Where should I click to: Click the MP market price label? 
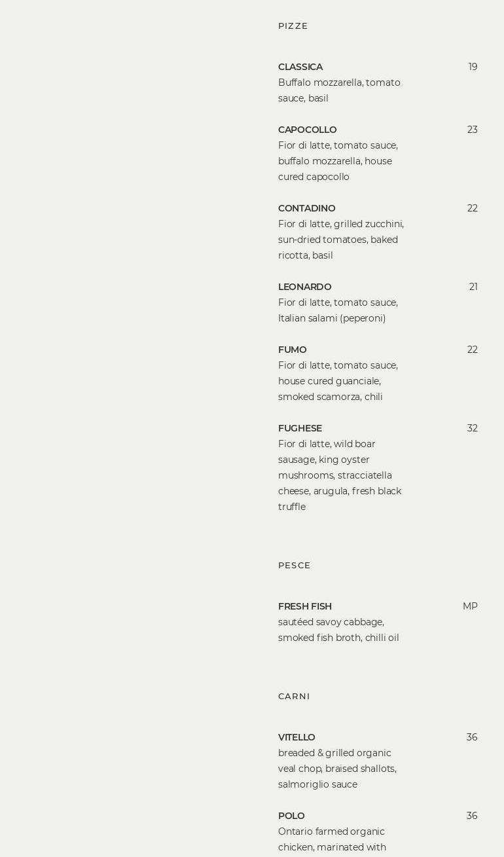point(469,606)
